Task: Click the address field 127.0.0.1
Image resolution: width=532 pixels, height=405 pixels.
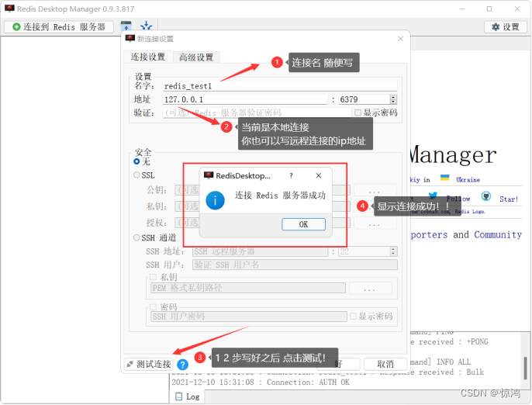Action: click(x=245, y=99)
